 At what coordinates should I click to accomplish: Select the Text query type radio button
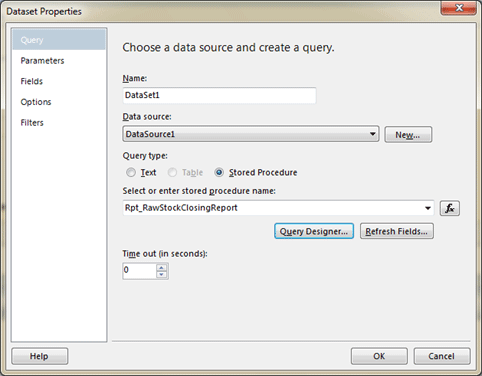tap(131, 172)
